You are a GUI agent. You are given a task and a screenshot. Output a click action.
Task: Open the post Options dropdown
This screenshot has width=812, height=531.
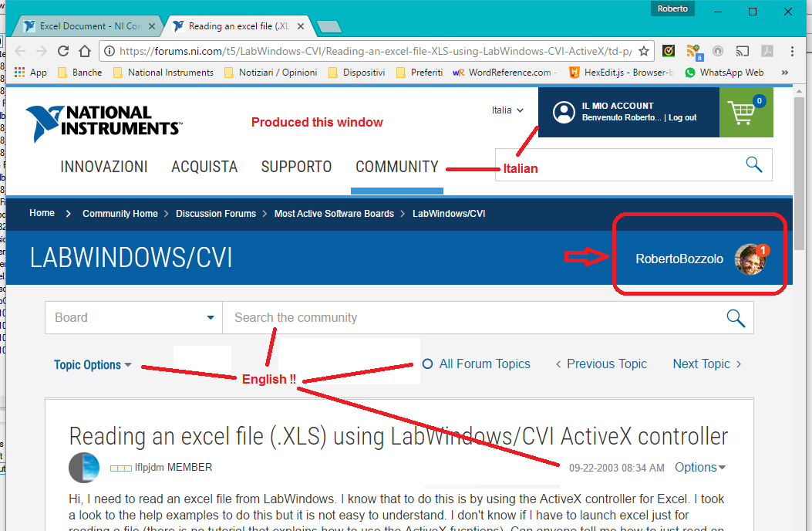coord(700,467)
